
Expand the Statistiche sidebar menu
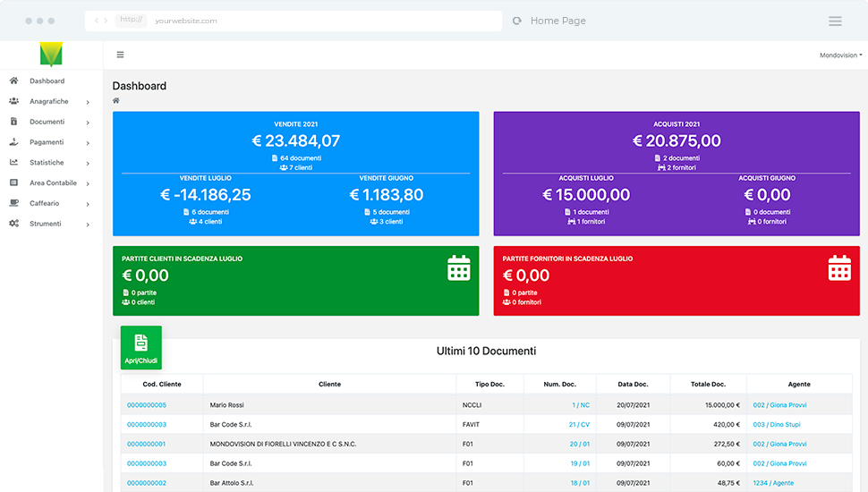(x=50, y=163)
